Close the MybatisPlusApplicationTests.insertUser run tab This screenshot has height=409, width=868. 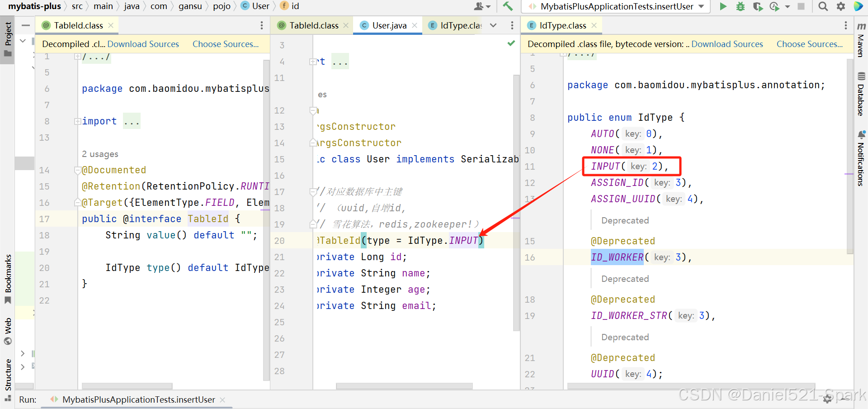coord(222,399)
